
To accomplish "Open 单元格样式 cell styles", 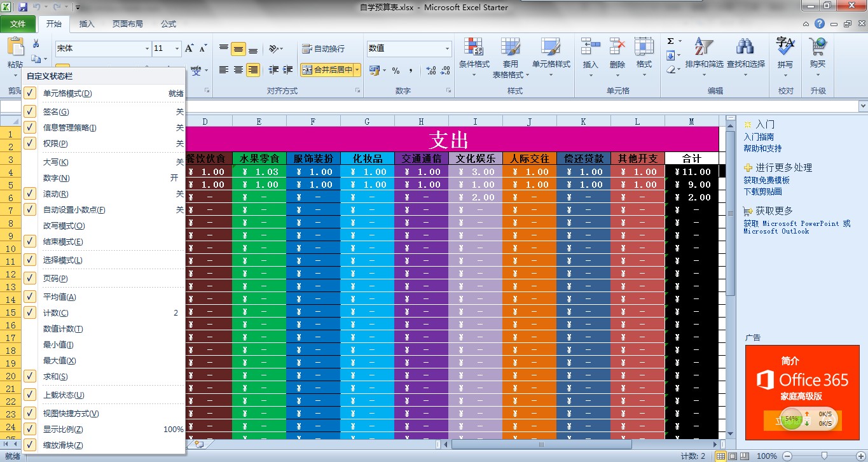I will [x=551, y=57].
